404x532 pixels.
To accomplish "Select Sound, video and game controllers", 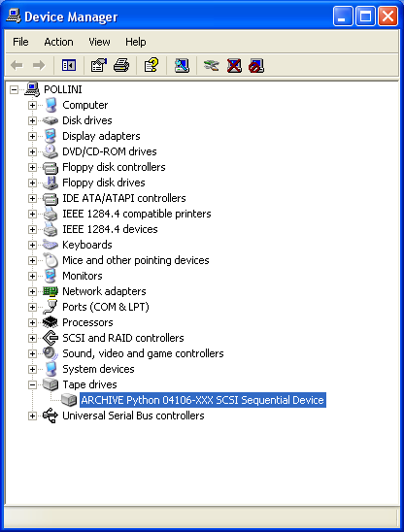I will (143, 353).
